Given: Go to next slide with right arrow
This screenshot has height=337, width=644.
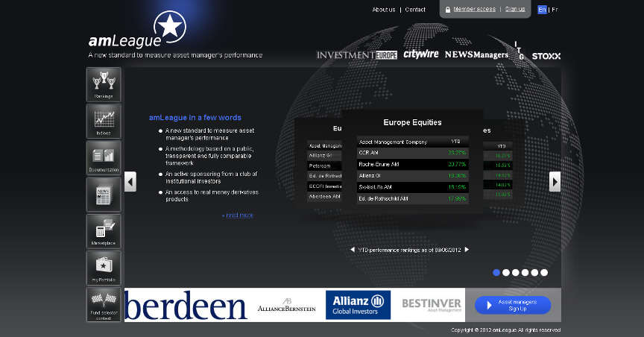Looking at the screenshot, I should tap(555, 182).
